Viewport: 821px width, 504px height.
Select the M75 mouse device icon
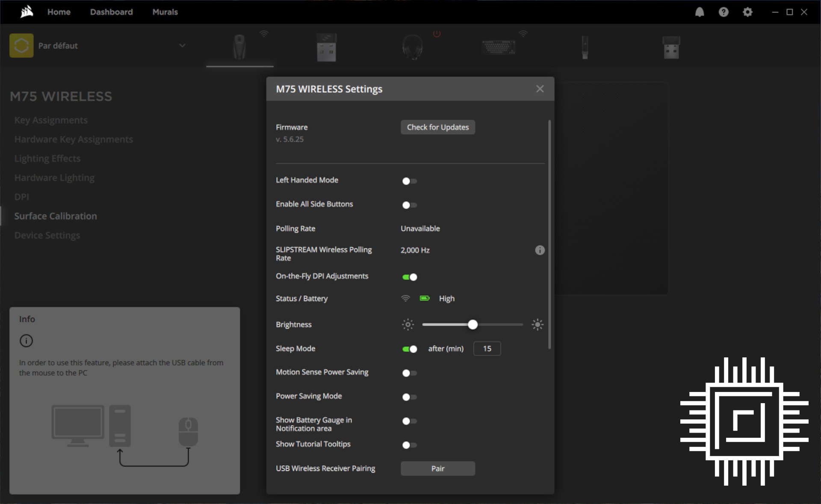coord(239,47)
